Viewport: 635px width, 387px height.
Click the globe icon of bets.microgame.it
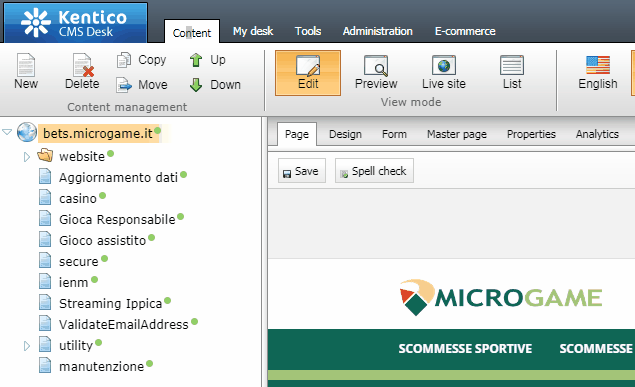pos(27,132)
